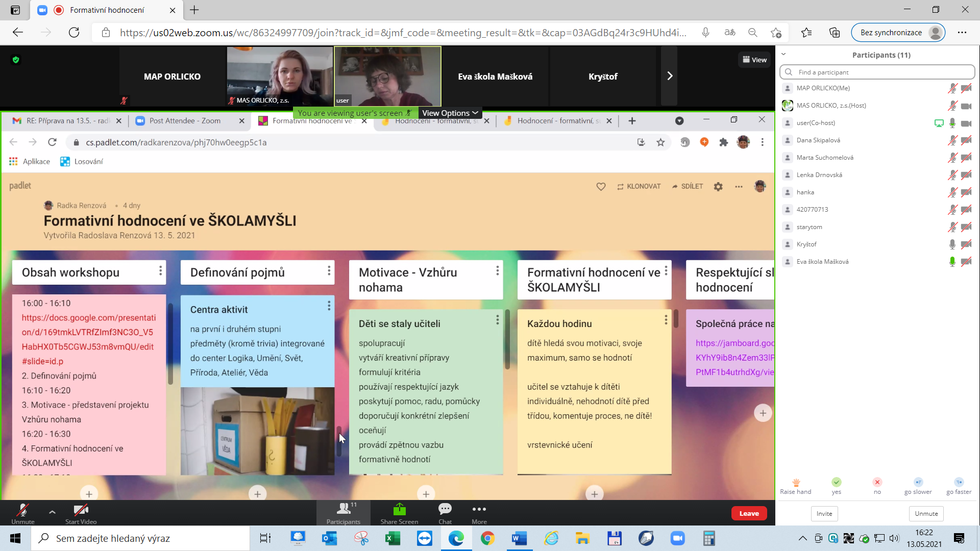Click the Invite button
Viewport: 980px width, 551px height.
tap(824, 514)
